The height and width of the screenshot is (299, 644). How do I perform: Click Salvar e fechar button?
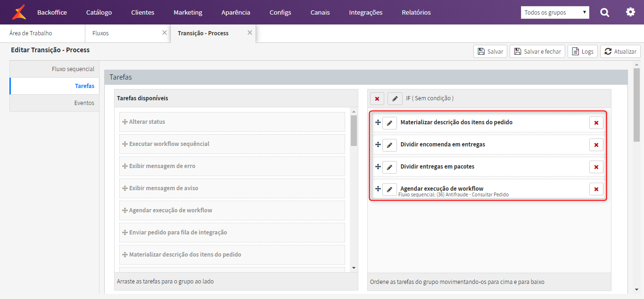click(x=538, y=51)
